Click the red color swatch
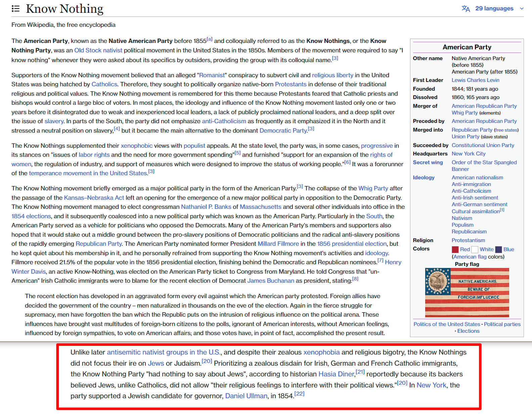This screenshot has height=415, width=532. coord(455,249)
